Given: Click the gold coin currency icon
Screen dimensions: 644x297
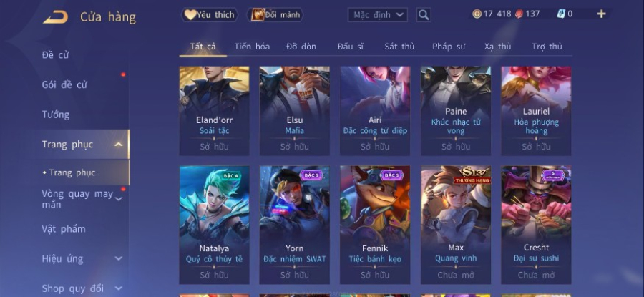Looking at the screenshot, I should (477, 14).
